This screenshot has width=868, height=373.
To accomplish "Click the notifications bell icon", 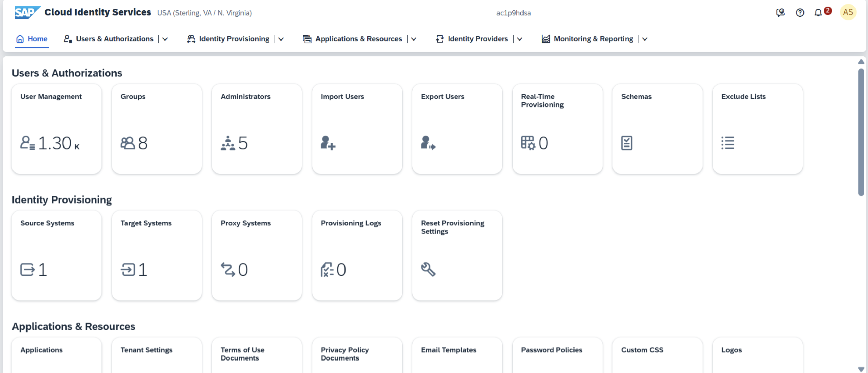I will [x=818, y=13].
